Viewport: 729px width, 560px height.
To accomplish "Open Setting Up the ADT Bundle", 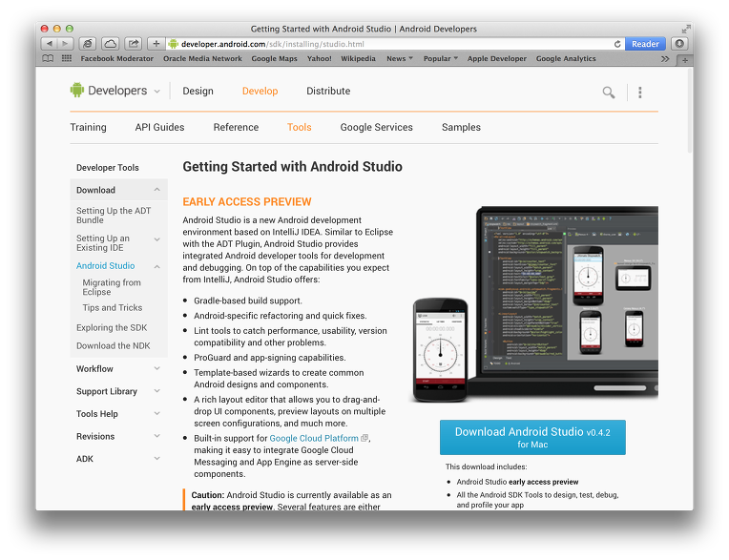I will click(114, 216).
